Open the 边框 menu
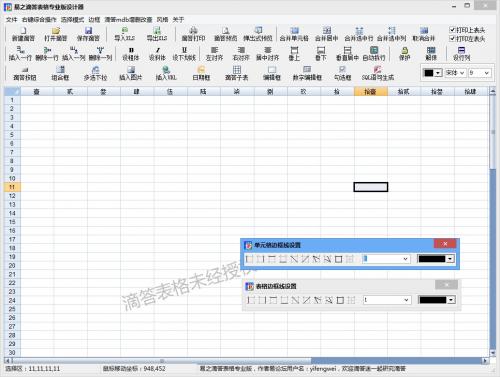 click(x=94, y=20)
